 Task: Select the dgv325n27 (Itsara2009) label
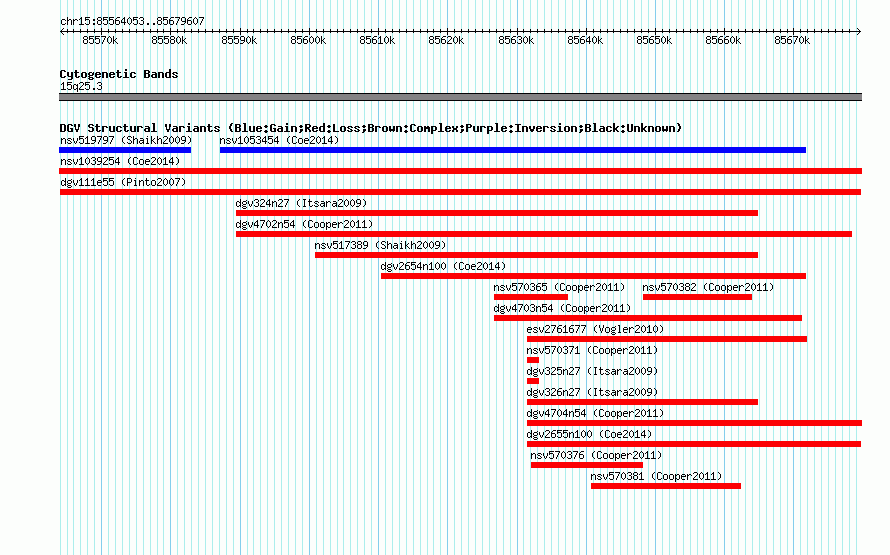pos(592,371)
